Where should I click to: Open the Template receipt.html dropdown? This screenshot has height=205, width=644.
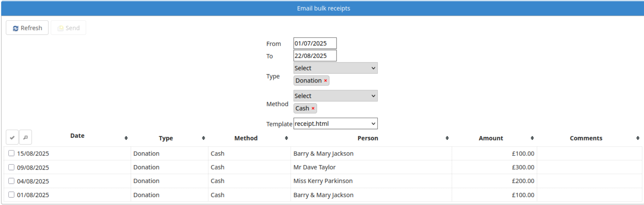[x=336, y=124]
